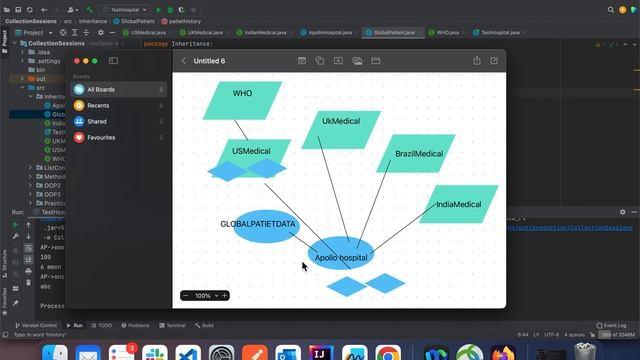Click the insert media icon in Freeform toolbar
The height and width of the screenshot is (360, 640).
[x=357, y=61]
